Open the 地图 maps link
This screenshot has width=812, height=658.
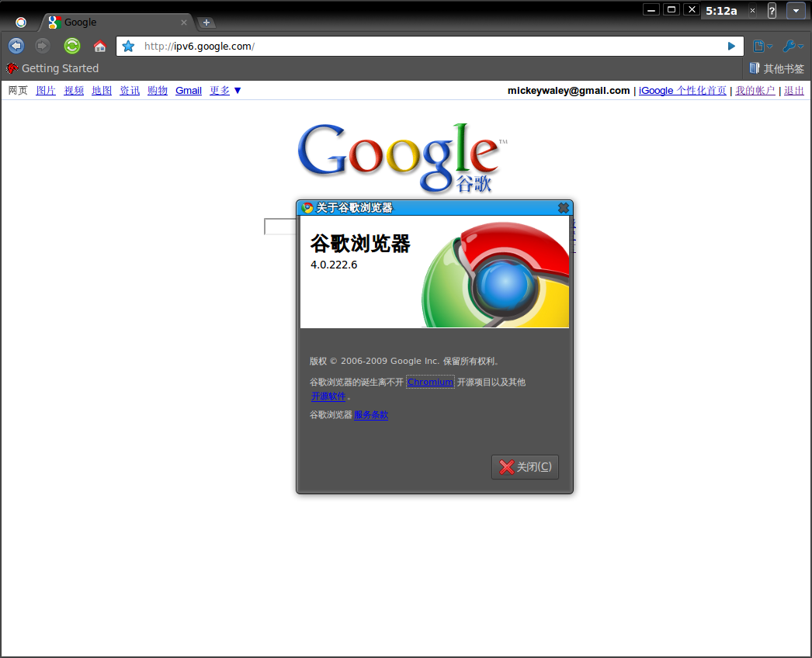tap(102, 91)
